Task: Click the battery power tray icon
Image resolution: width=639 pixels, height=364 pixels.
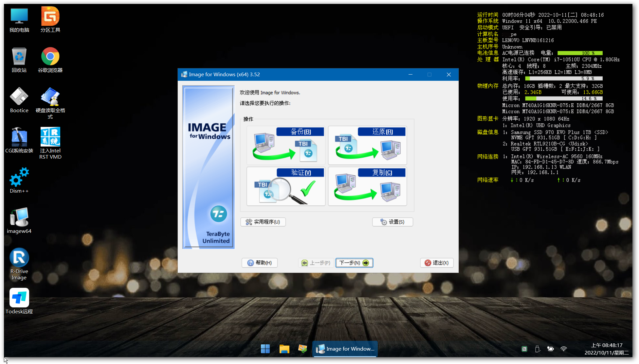Action: [551, 349]
